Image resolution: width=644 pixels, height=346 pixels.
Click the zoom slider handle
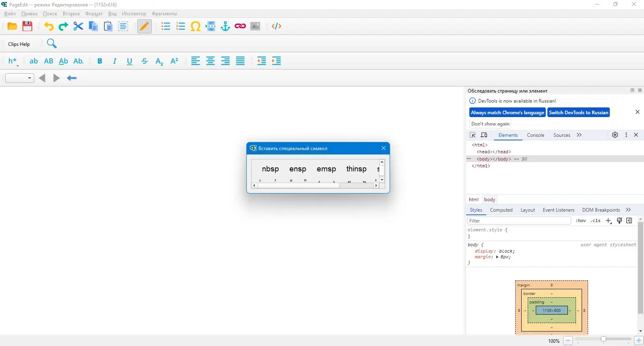click(x=603, y=339)
